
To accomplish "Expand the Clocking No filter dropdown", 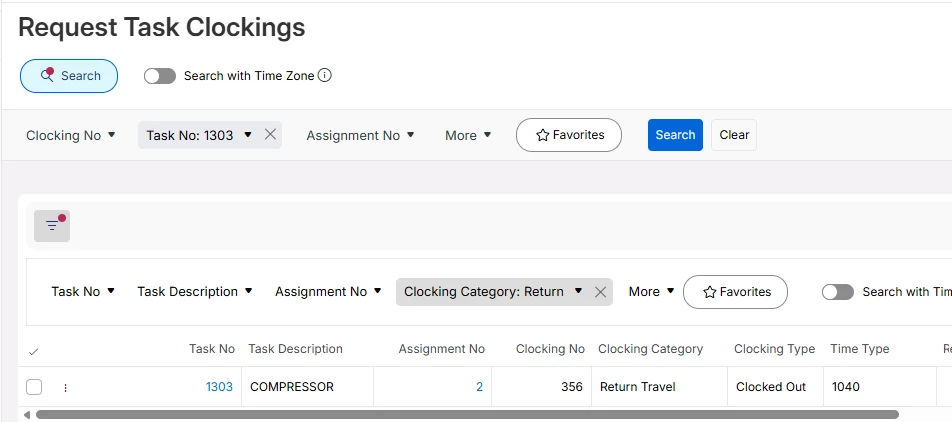I will tap(71, 135).
